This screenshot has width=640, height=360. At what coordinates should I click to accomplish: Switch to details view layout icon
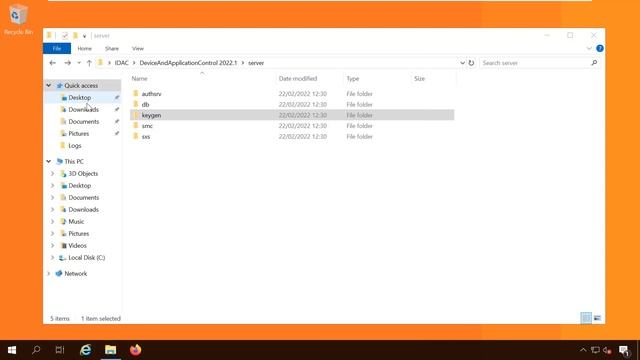click(x=586, y=318)
